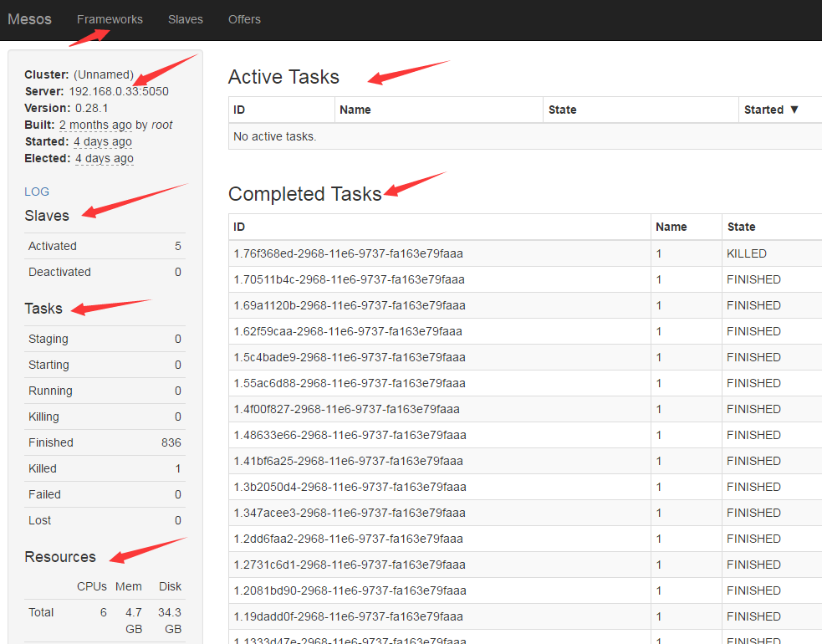Select task ID 1.2081bd90-2968-11e6-9737-fa163e79faaa
The width and height of the screenshot is (822, 644).
point(350,590)
